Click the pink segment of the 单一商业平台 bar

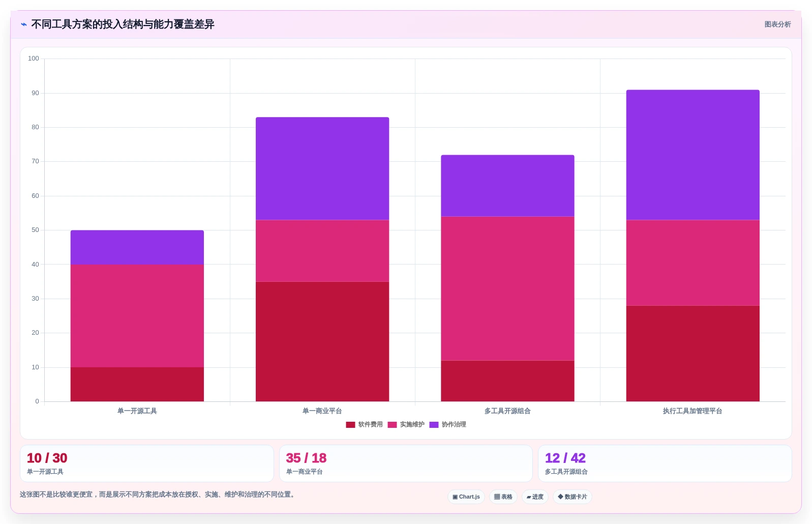322,251
